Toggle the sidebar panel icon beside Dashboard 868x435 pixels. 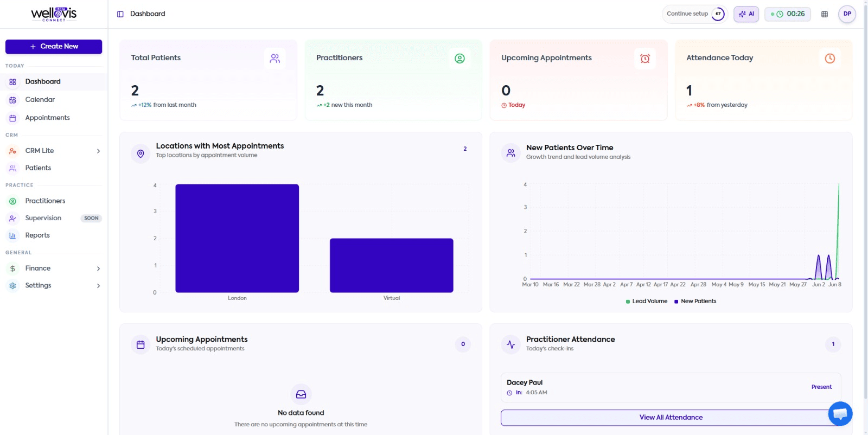coord(120,14)
